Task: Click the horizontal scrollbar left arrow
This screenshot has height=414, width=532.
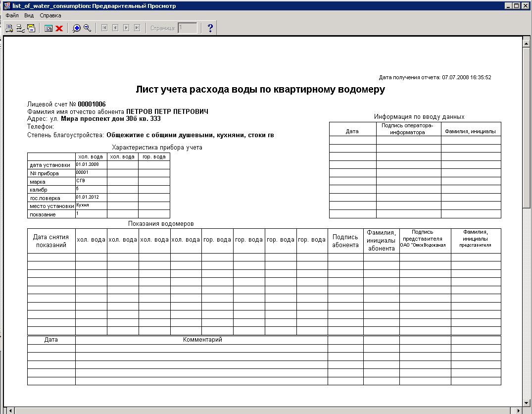Action: (10, 411)
